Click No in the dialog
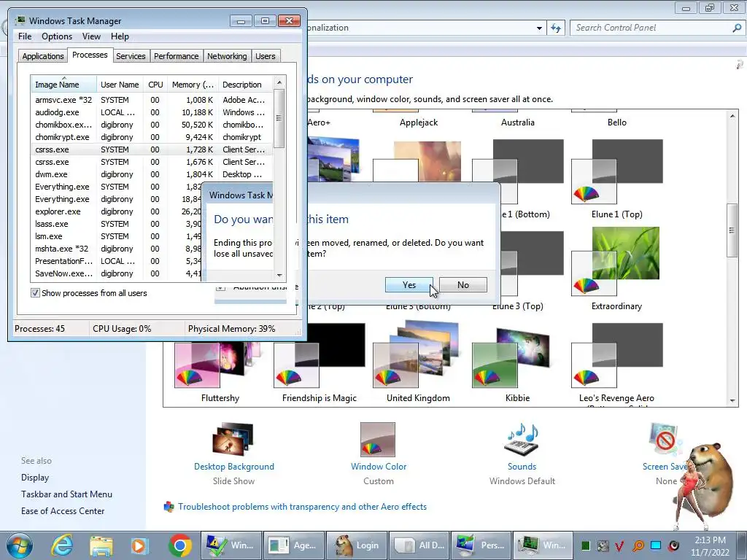The width and height of the screenshot is (747, 560). point(463,285)
